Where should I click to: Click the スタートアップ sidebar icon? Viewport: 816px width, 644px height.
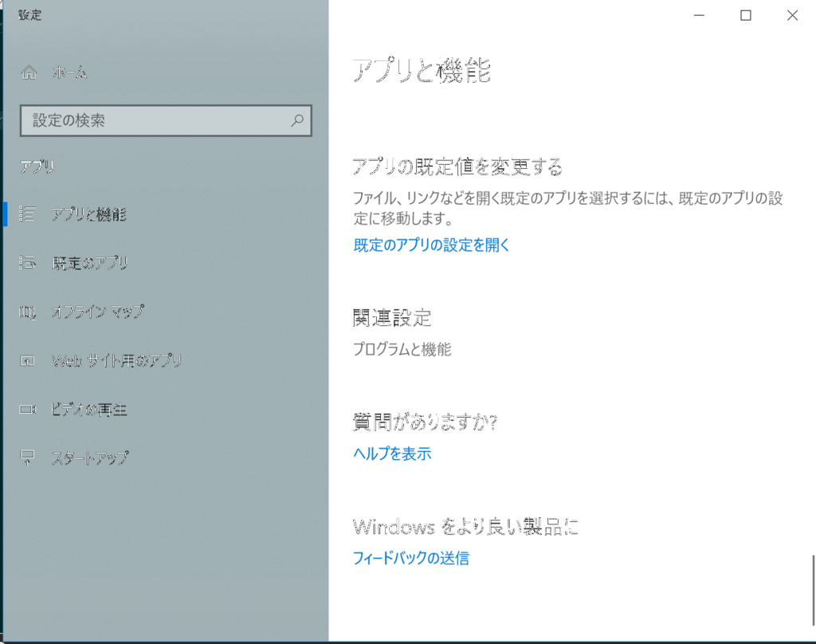pyautogui.click(x=28, y=458)
